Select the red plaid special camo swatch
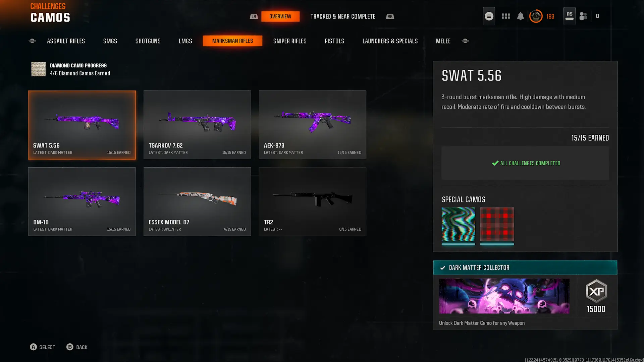Image resolution: width=644 pixels, height=362 pixels. coord(497,226)
